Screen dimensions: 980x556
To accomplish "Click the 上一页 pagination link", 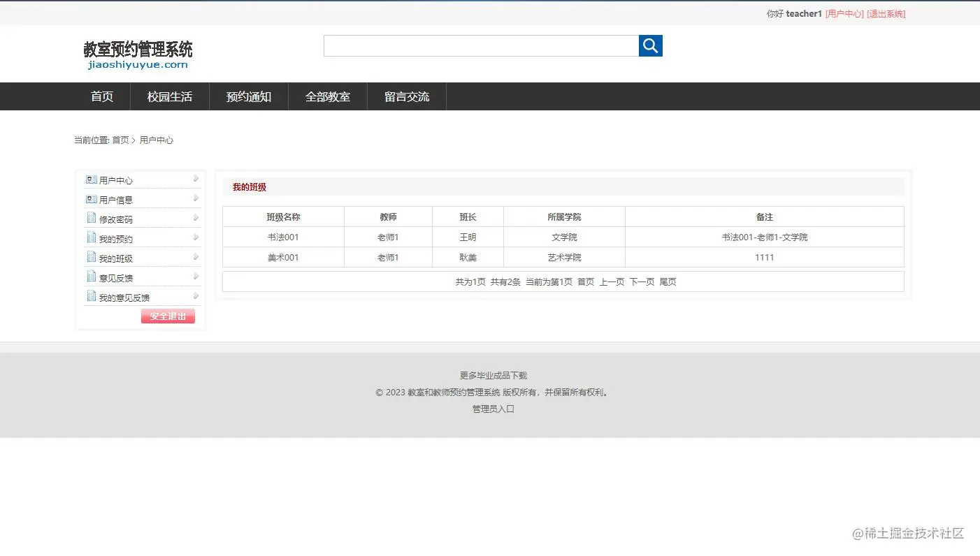I will [x=612, y=281].
